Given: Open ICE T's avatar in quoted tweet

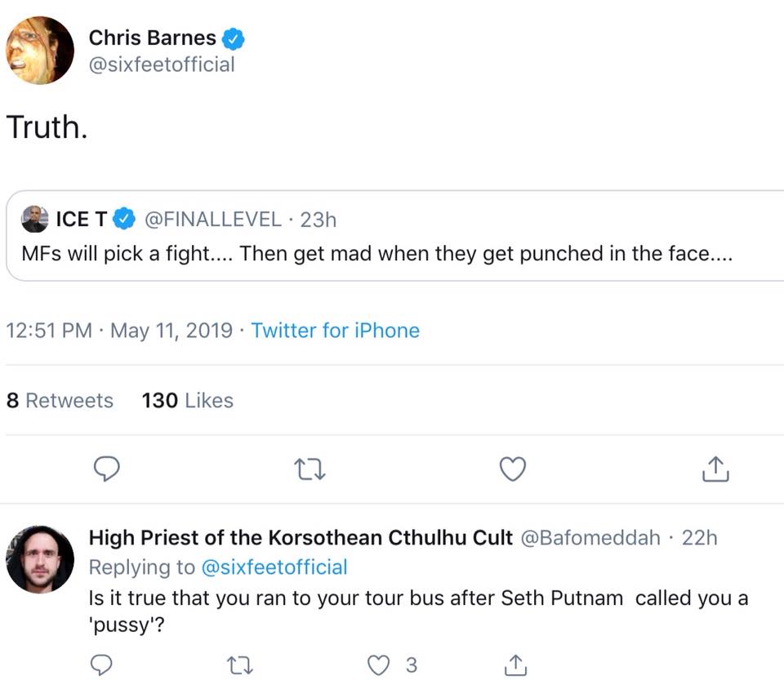Looking at the screenshot, I should [x=35, y=219].
